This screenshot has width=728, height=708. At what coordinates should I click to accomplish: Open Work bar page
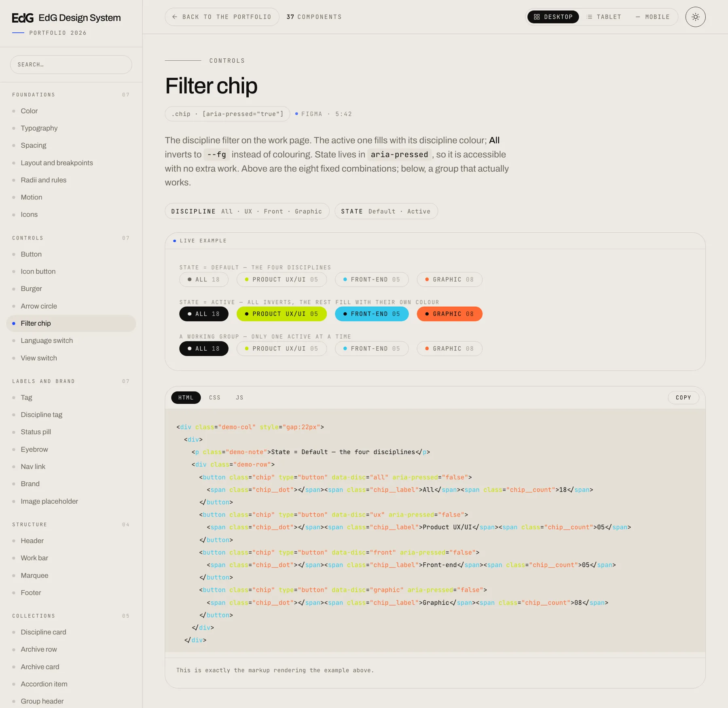[71, 558]
